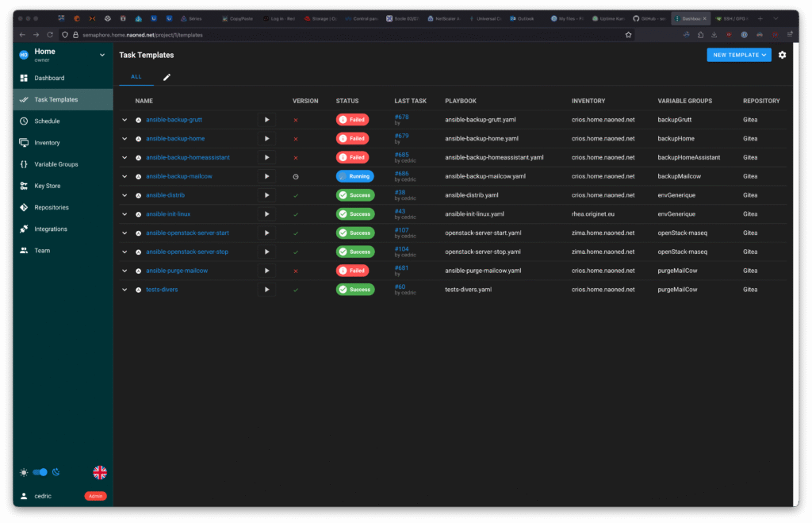Select the ALL tab

click(x=136, y=77)
